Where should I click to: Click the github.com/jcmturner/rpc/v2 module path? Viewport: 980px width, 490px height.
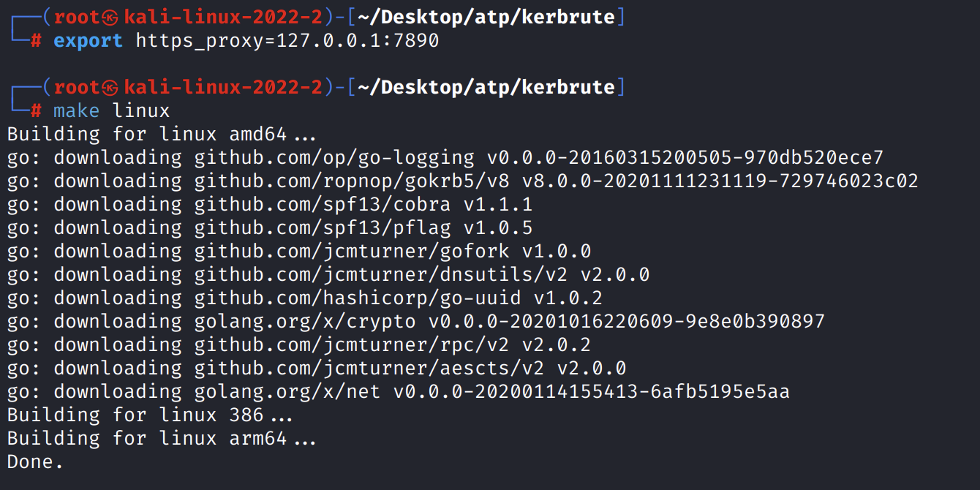point(352,344)
